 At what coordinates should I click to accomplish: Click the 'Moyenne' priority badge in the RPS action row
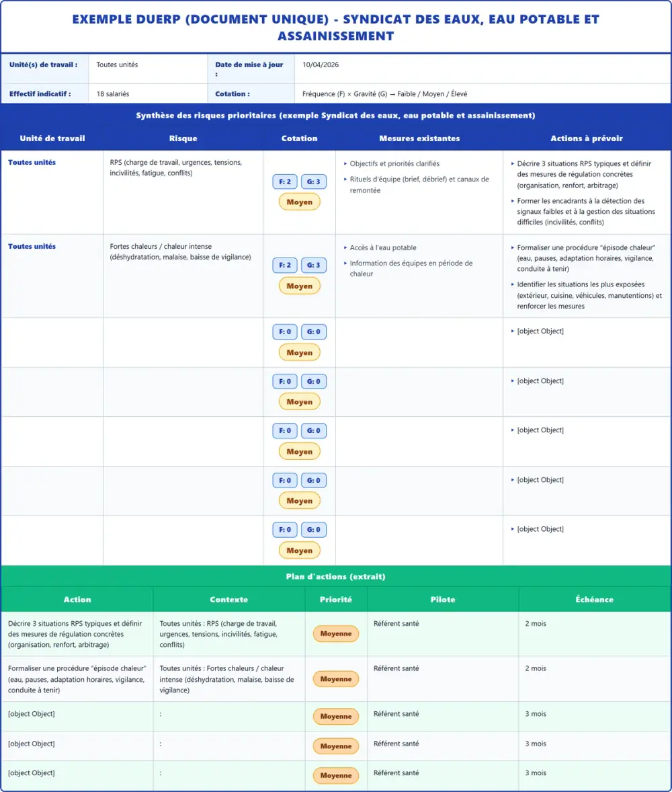336,633
